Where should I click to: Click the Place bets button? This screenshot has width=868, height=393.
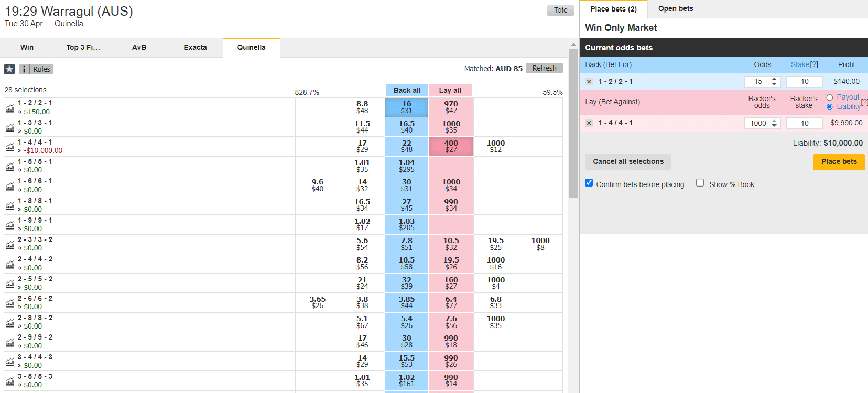[x=839, y=162]
